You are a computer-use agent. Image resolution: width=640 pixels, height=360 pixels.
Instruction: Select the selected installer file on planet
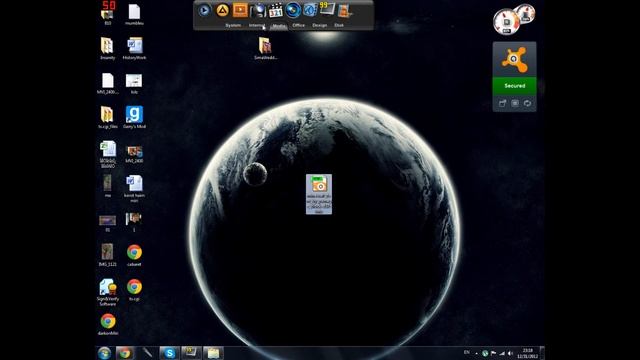[x=319, y=194]
